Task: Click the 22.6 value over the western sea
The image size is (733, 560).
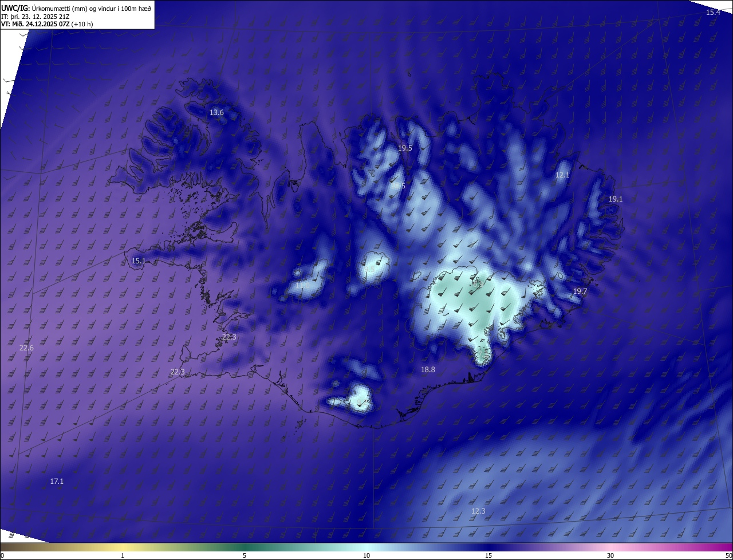Action: 26,348
